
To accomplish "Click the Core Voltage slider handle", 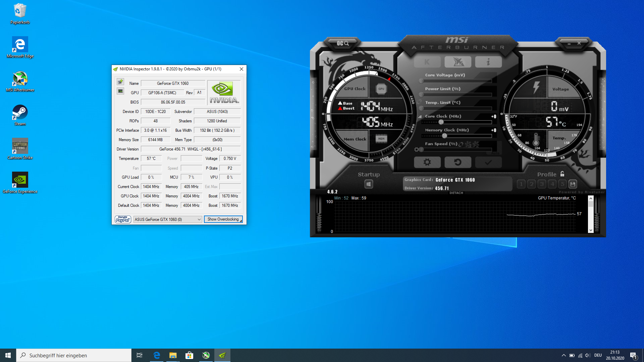I will pyautogui.click(x=421, y=81).
